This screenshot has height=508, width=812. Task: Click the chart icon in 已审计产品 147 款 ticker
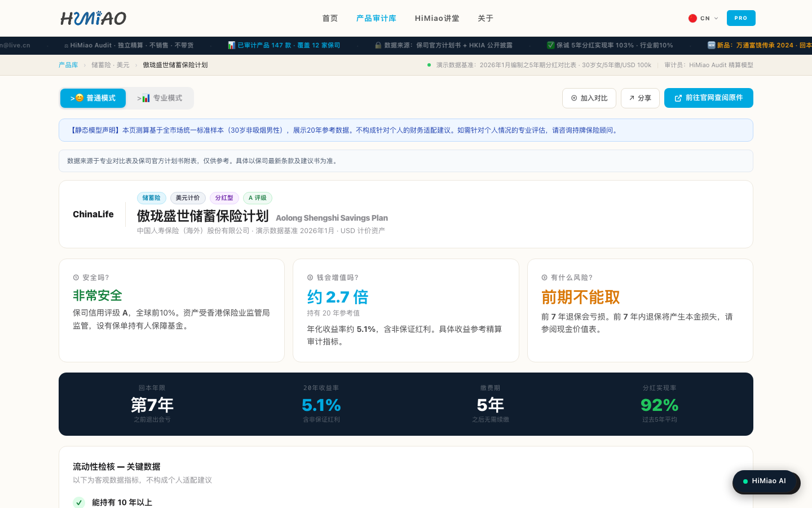pos(231,45)
